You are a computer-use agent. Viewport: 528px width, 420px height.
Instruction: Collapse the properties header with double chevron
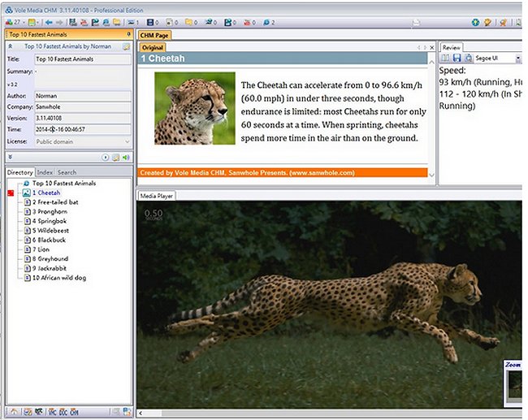10,47
